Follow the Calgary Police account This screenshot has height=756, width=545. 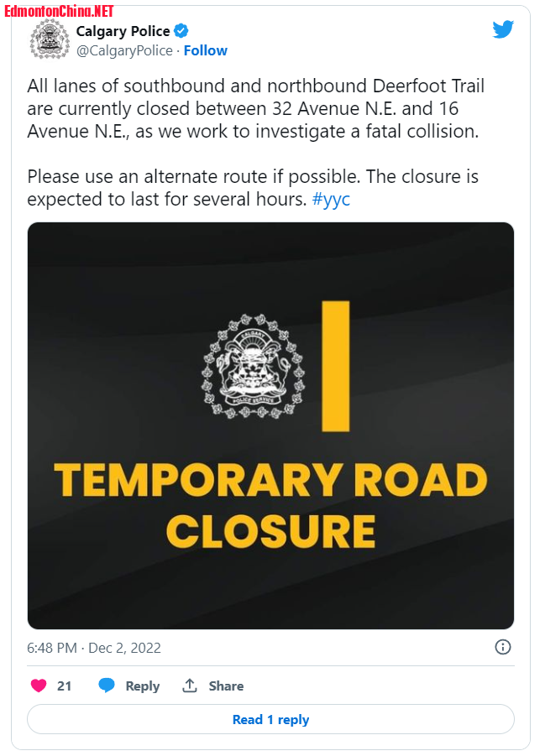click(x=205, y=50)
